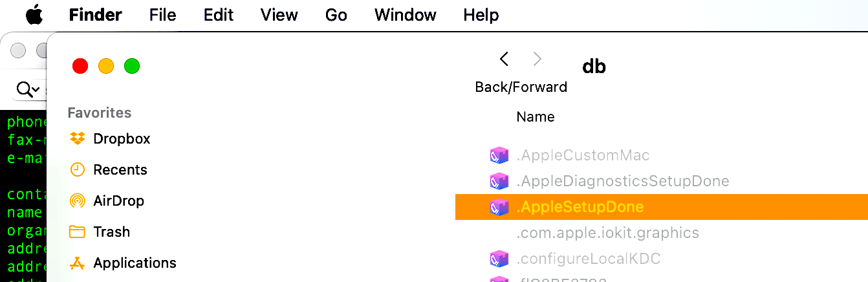Viewport: 868px width, 282px height.
Task: Click the green zoom window button
Action: [x=132, y=66]
